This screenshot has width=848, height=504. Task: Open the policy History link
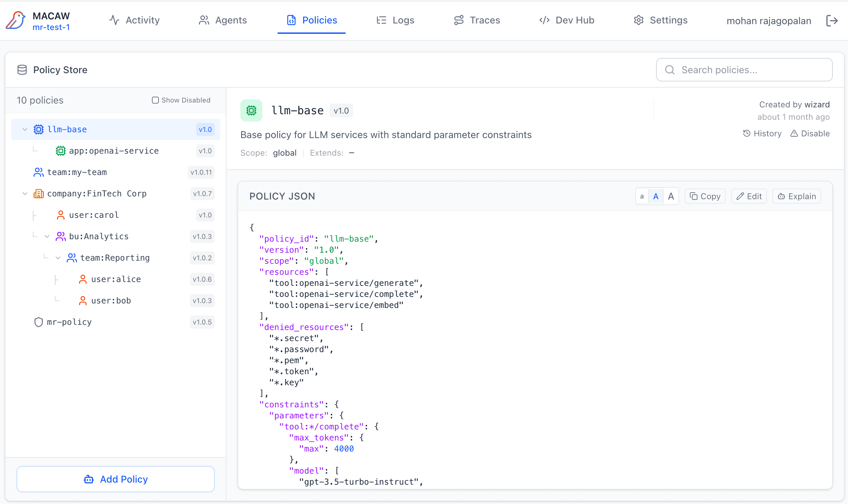click(762, 134)
